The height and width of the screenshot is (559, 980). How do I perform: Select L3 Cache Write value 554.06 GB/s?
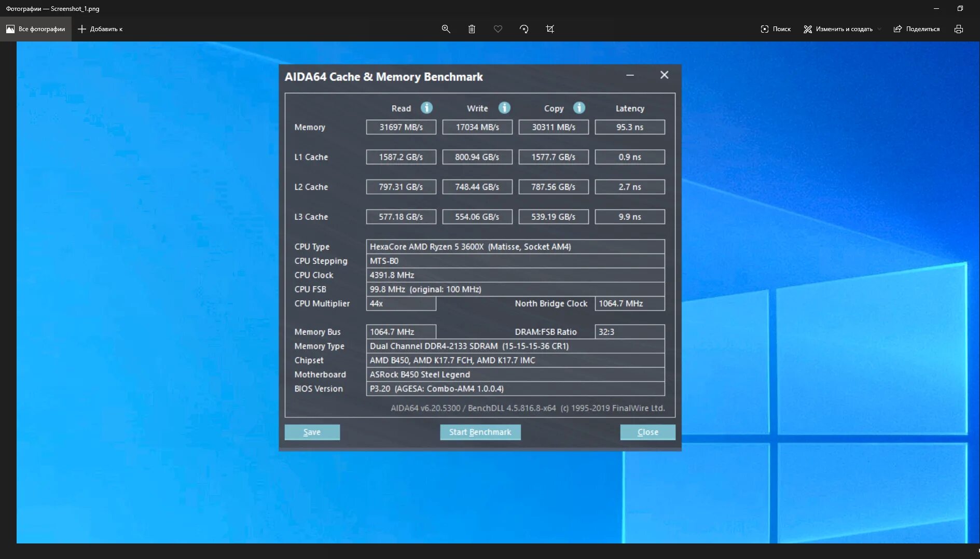point(477,217)
